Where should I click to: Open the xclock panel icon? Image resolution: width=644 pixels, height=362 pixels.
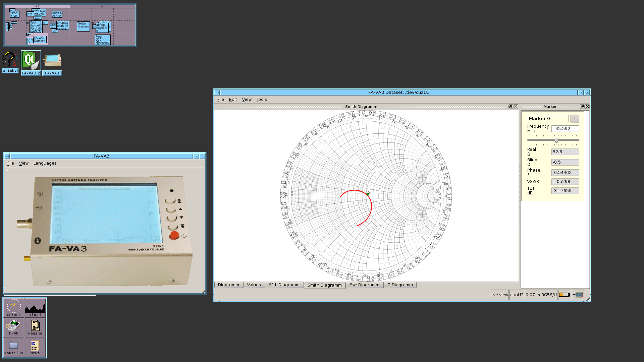(14, 308)
